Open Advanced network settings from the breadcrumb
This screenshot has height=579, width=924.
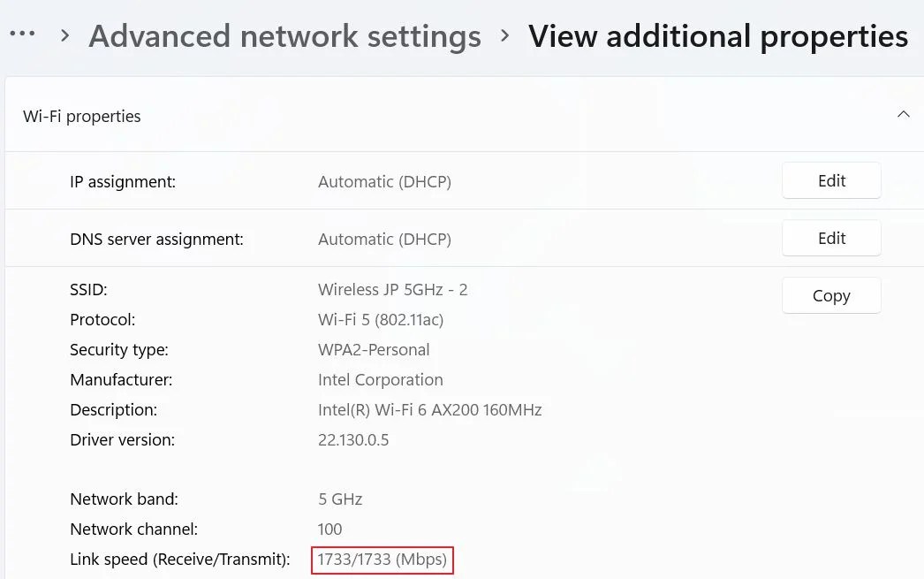[284, 36]
